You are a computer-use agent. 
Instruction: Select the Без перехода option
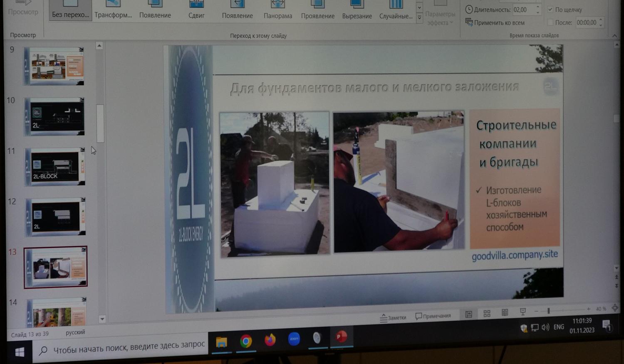click(70, 10)
